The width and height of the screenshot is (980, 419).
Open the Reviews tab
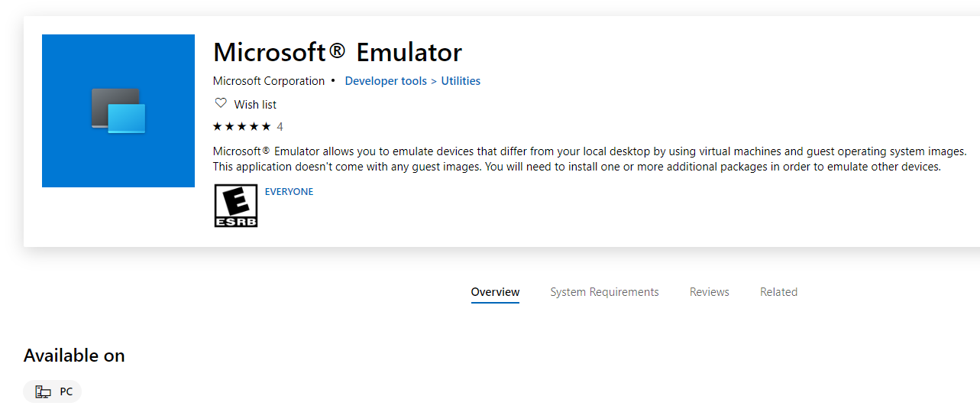[709, 292]
